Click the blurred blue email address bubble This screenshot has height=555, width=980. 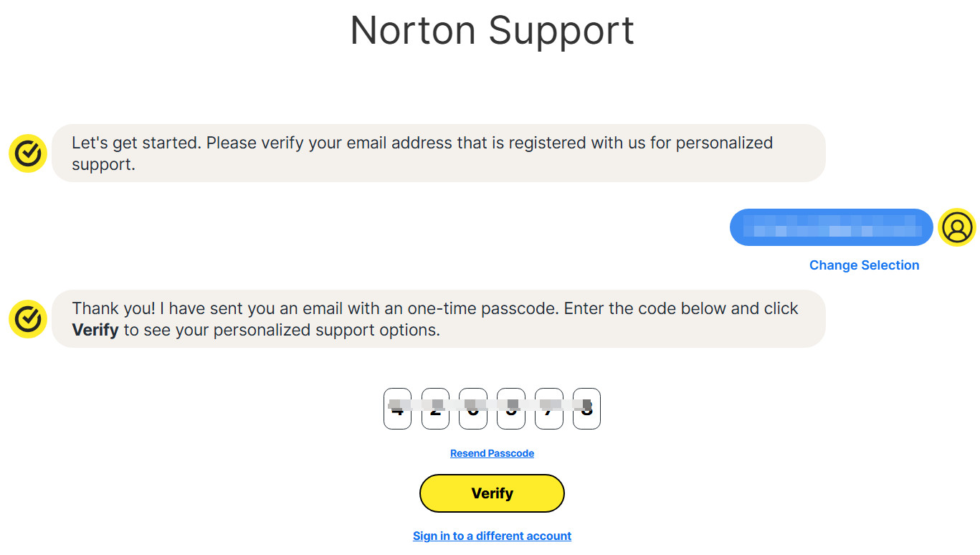pos(832,227)
